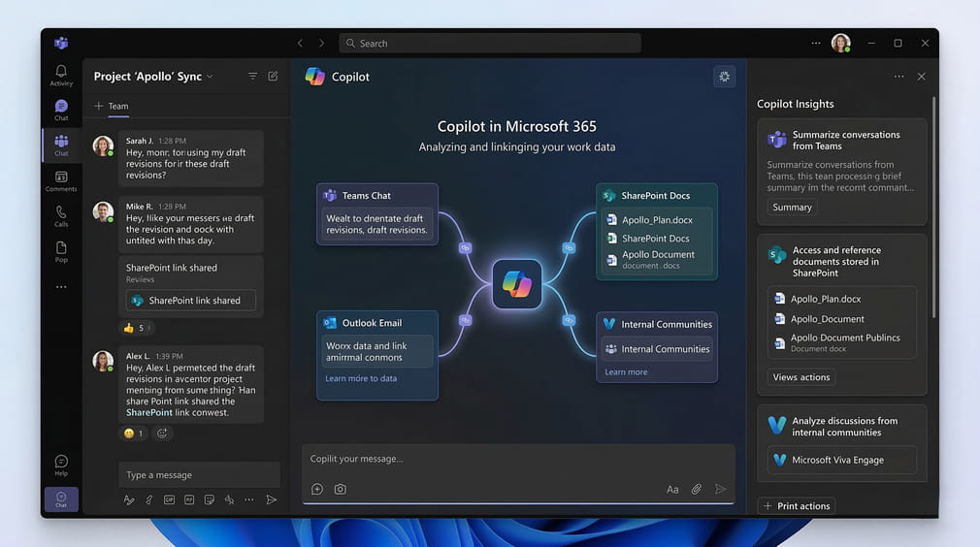The image size is (980, 547).
Task: Open Copilot Insights panel more options
Action: [x=898, y=77]
